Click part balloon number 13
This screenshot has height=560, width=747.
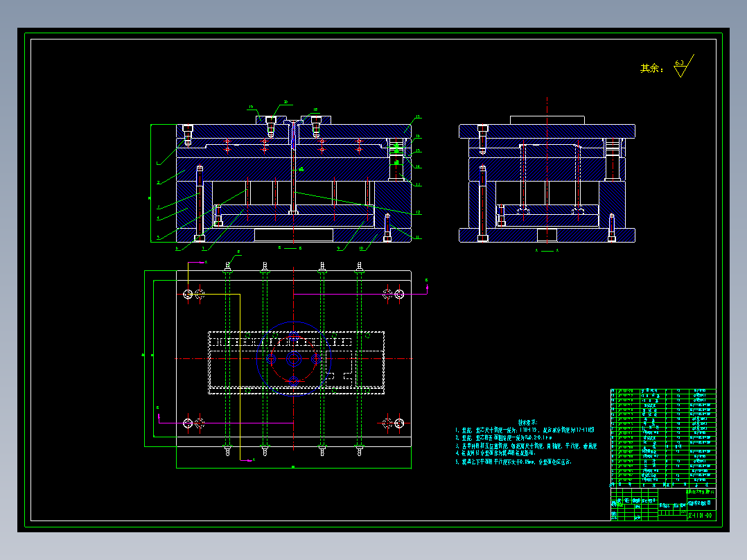pyautogui.click(x=418, y=185)
